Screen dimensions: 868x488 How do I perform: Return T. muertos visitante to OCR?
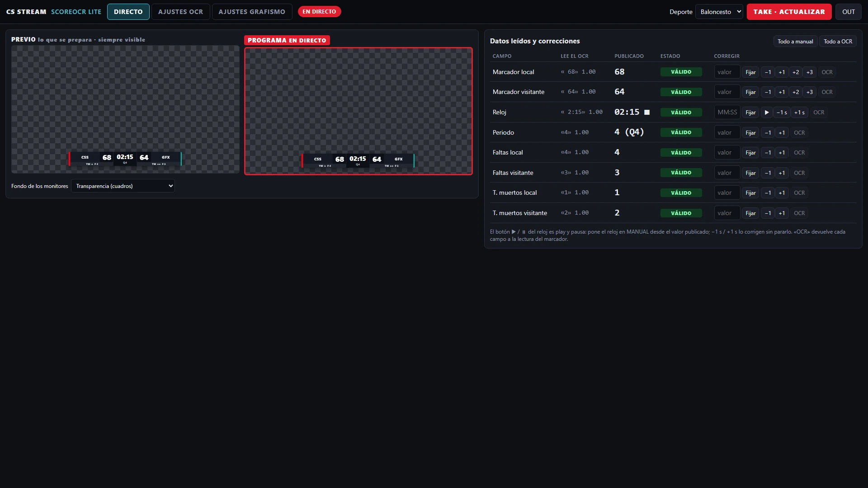pos(799,213)
